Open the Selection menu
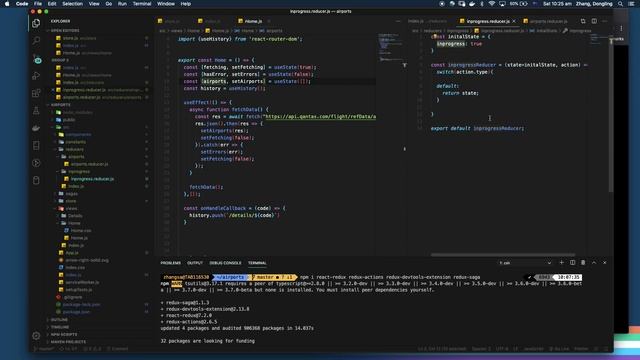Screen dimensions: 640x360 [x=72, y=4]
